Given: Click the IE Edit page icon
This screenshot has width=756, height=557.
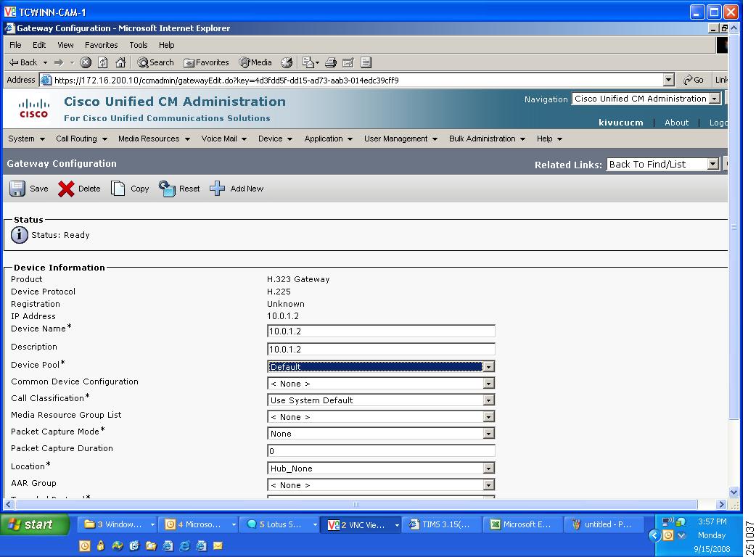Looking at the screenshot, I should (348, 62).
